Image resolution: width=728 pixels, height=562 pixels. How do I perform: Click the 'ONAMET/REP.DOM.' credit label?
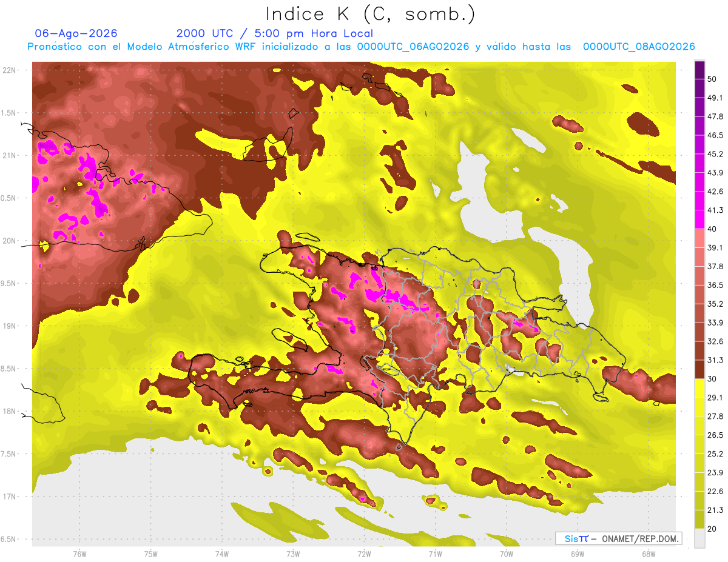click(x=639, y=538)
